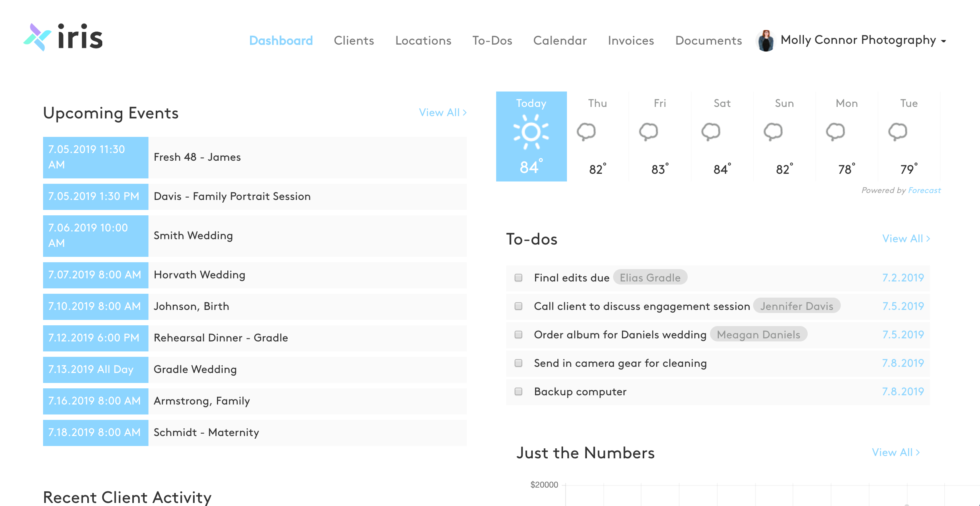The height and width of the screenshot is (506, 980).
Task: Open the Smith Wedding event
Action: [193, 235]
